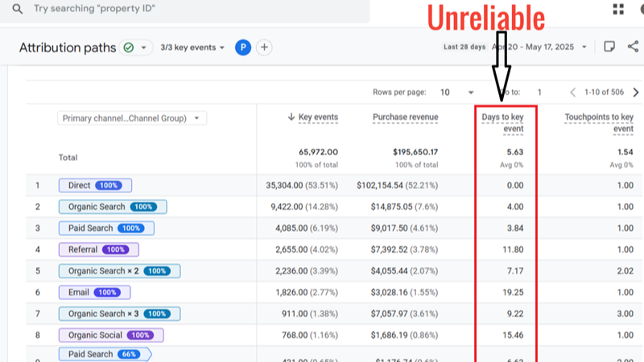Click the Organic Search × 2 chip
Screen dimensions: 644x362
(119, 271)
